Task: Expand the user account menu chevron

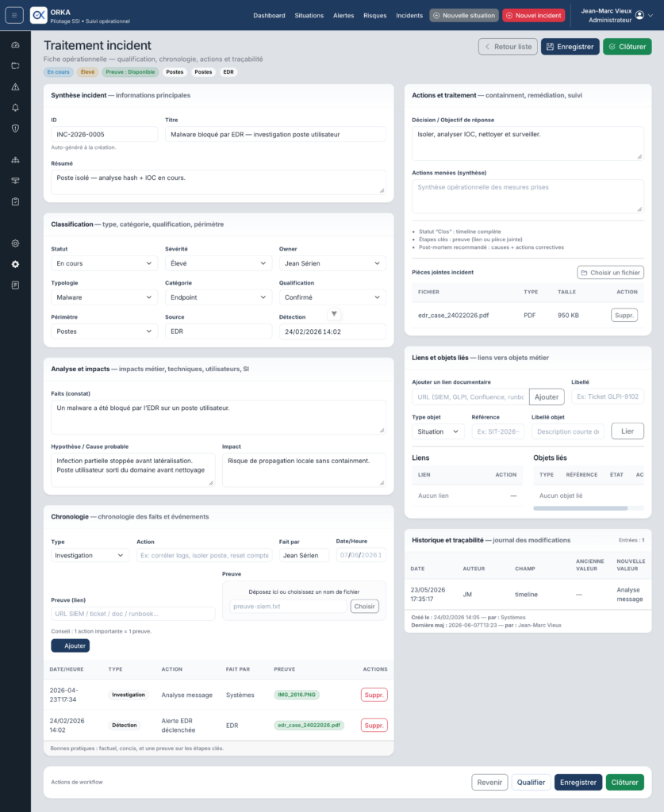Action: [651, 16]
